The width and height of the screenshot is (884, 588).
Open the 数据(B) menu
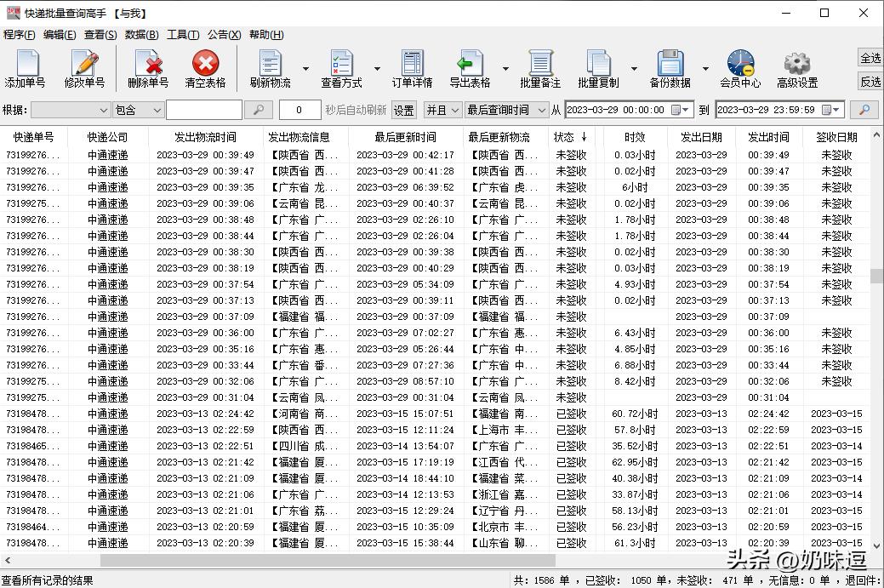[140, 35]
